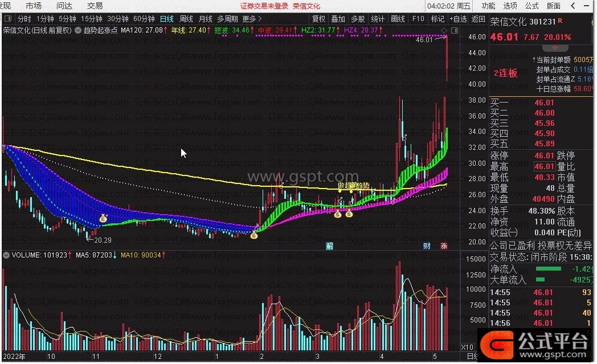
Task: Click the back arrow in the title bar
Action: click(x=573, y=6)
